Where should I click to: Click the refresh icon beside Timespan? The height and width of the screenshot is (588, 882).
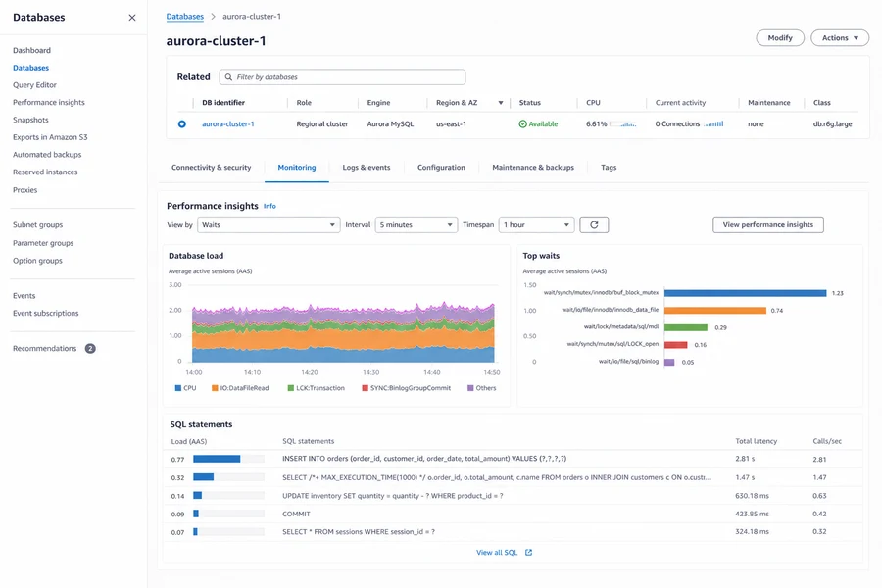tap(594, 225)
